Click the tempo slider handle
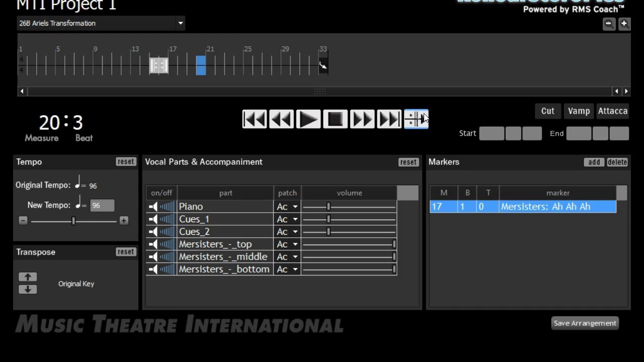644x362 pixels. [73, 221]
